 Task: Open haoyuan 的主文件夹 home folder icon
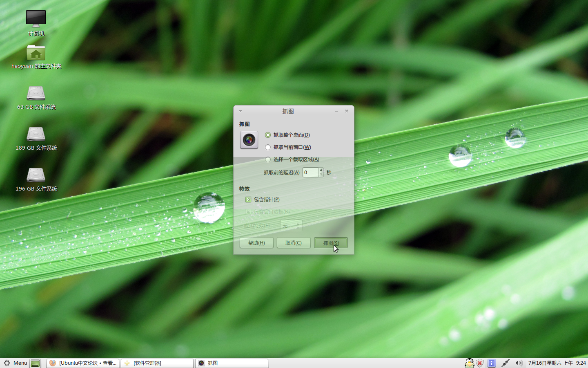pos(36,53)
